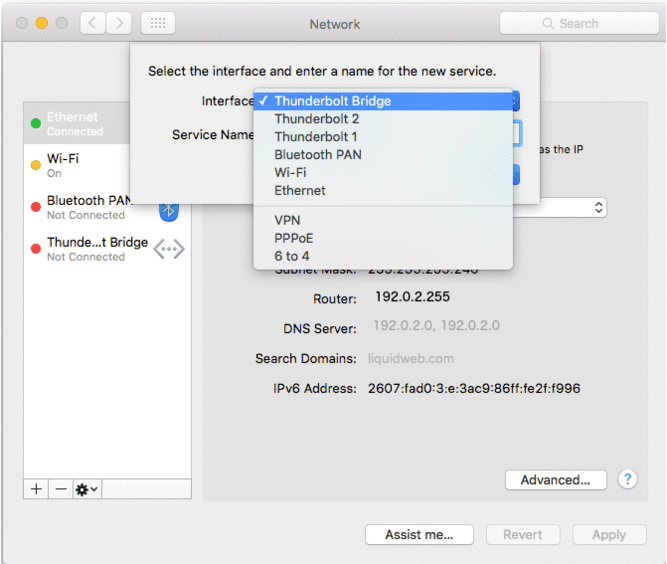Choose PPPoE interface option
This screenshot has height=564, width=667.
[x=383, y=238]
